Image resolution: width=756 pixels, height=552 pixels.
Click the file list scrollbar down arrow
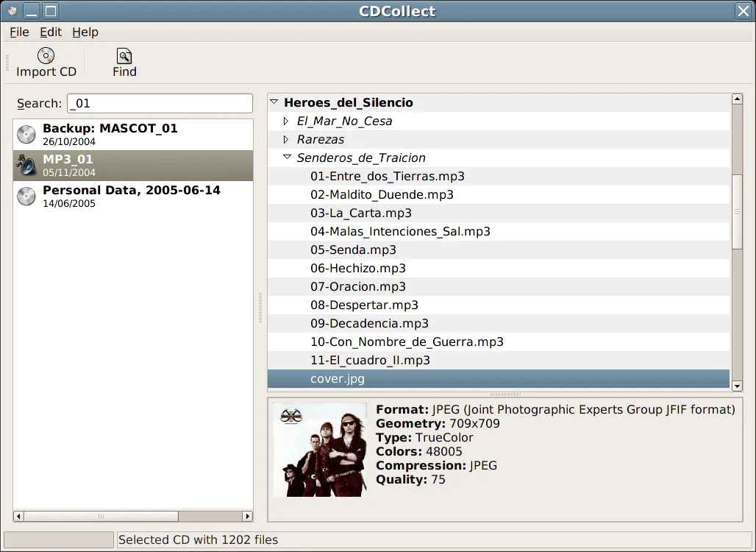point(738,386)
